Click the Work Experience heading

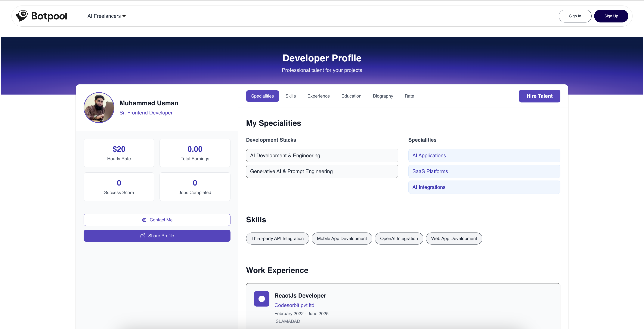(x=277, y=270)
